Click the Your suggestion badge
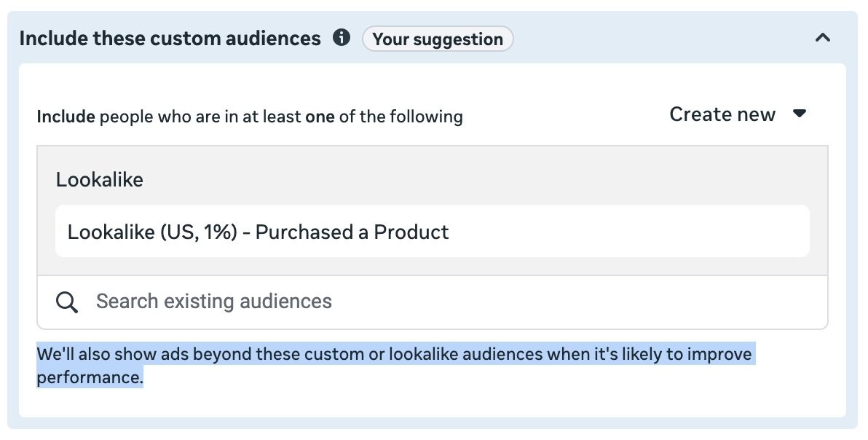The width and height of the screenshot is (868, 440). click(x=438, y=39)
